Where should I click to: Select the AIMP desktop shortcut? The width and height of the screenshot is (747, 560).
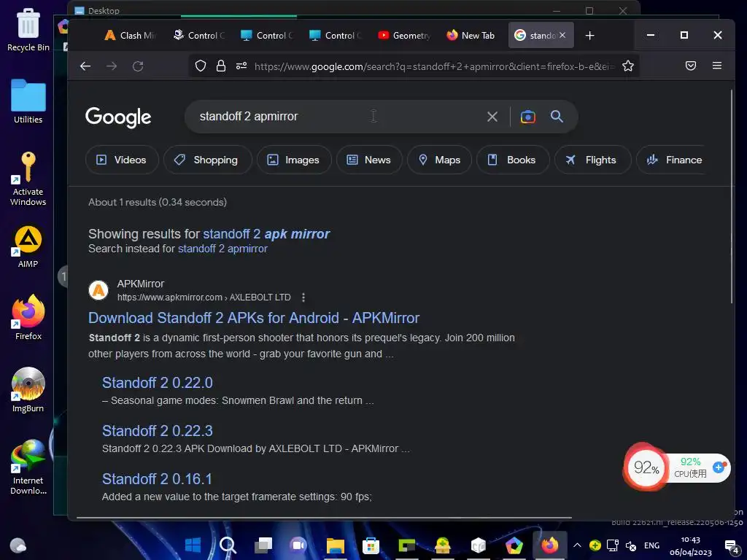28,246
